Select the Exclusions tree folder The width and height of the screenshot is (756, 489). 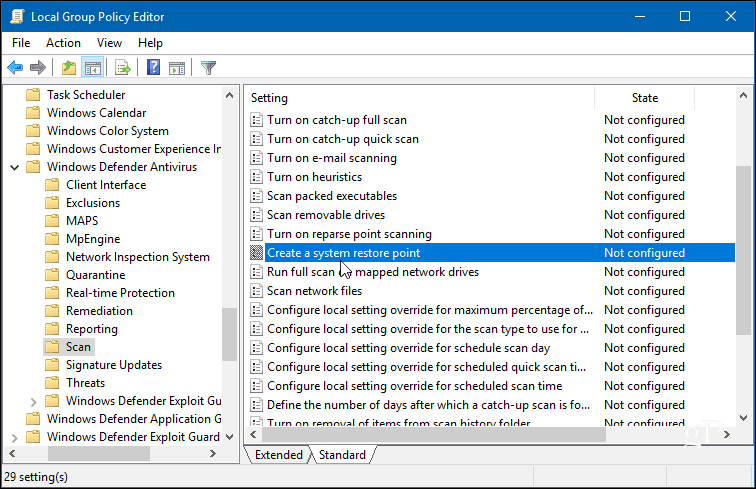[93, 203]
